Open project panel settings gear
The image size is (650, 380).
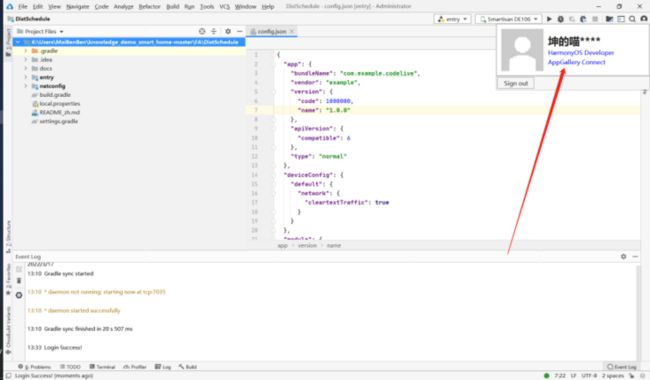[228, 31]
